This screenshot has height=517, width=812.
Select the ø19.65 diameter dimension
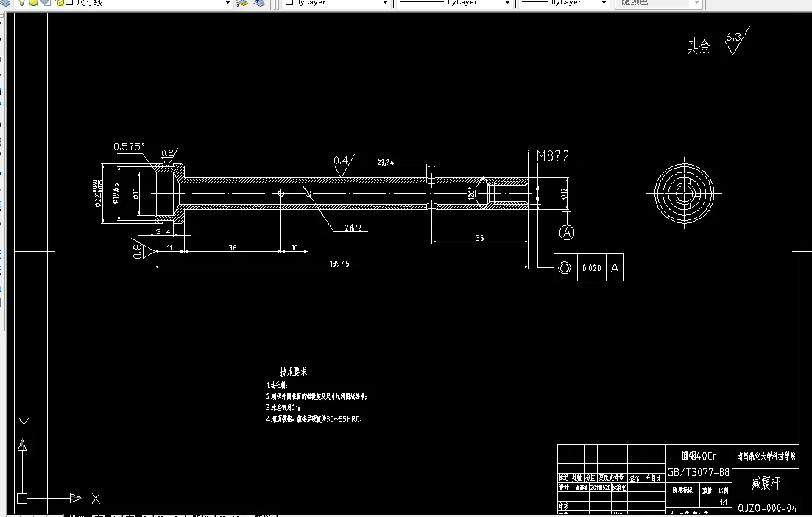116,194
